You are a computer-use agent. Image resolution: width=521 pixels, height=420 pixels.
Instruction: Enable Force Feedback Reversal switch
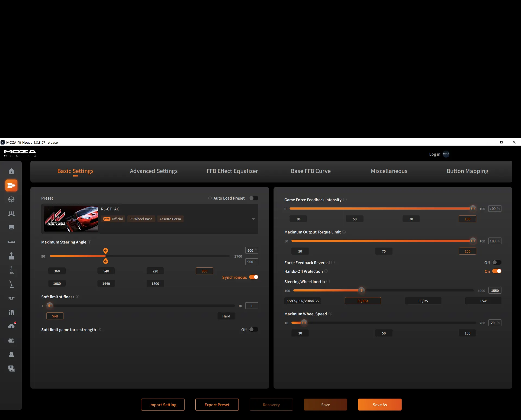[x=497, y=262]
